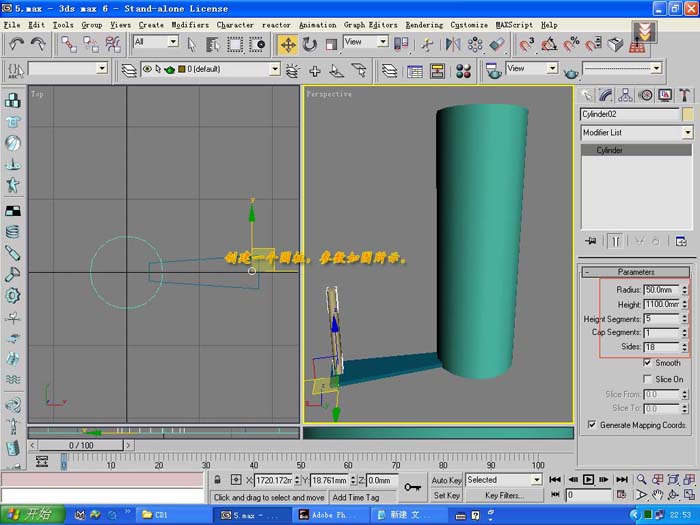Collapse the Parameters rollout
This screenshot has width=700, height=525.
click(636, 272)
